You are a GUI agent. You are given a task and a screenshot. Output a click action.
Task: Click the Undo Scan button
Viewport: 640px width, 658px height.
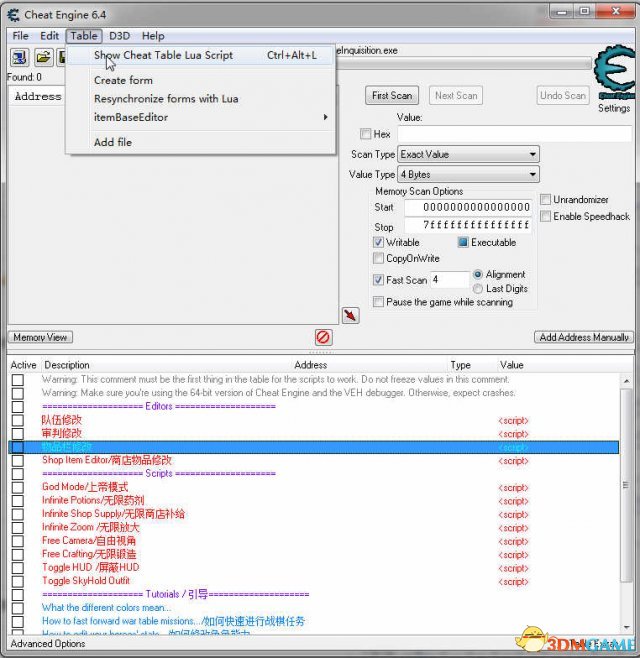point(563,96)
